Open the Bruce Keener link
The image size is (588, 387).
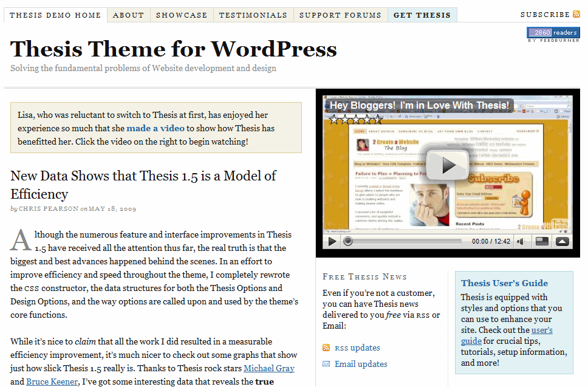point(52,382)
